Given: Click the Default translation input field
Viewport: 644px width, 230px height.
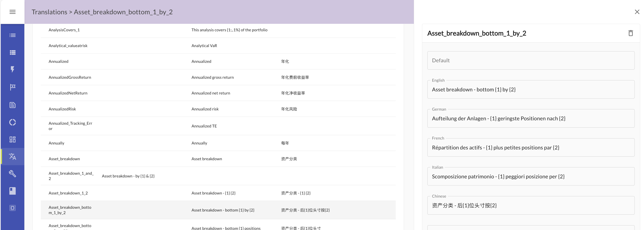Looking at the screenshot, I should 531,61.
